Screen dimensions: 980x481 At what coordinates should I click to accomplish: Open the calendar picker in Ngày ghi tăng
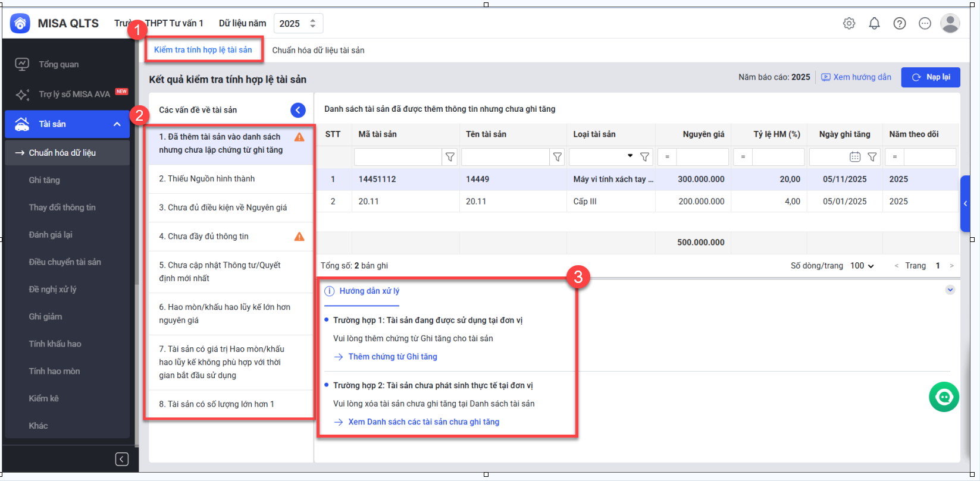pyautogui.click(x=855, y=157)
